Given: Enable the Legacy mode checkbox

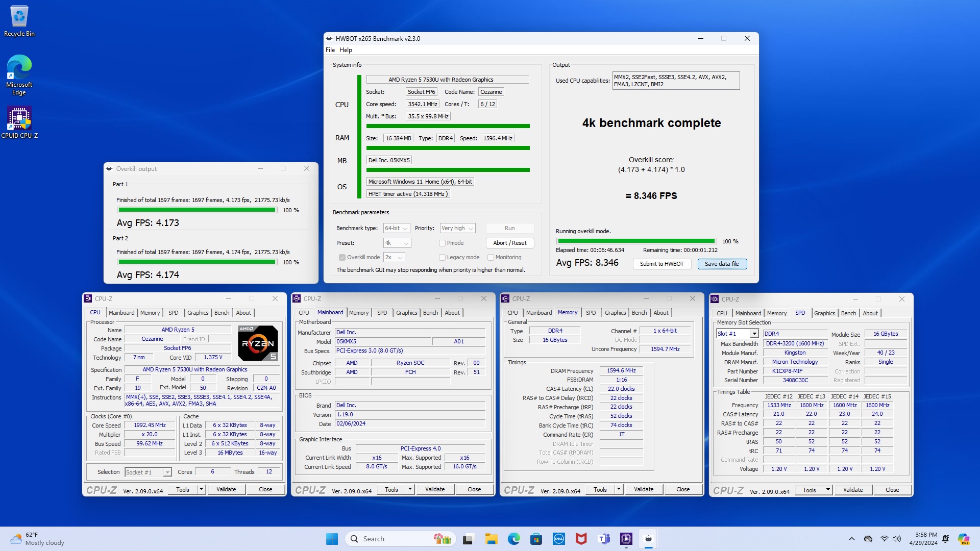Looking at the screenshot, I should 442,257.
